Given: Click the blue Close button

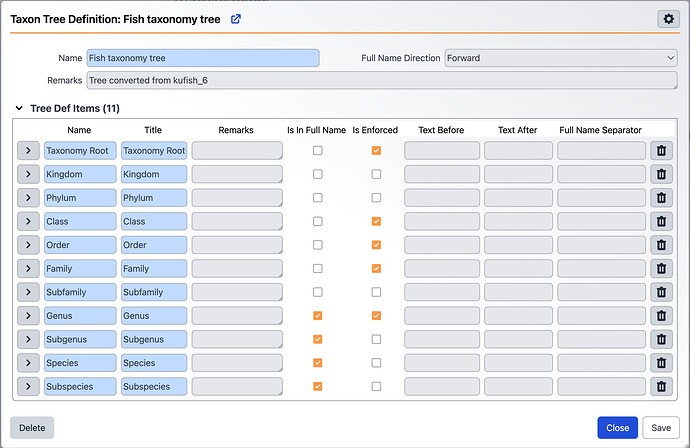Looking at the screenshot, I should (x=617, y=428).
